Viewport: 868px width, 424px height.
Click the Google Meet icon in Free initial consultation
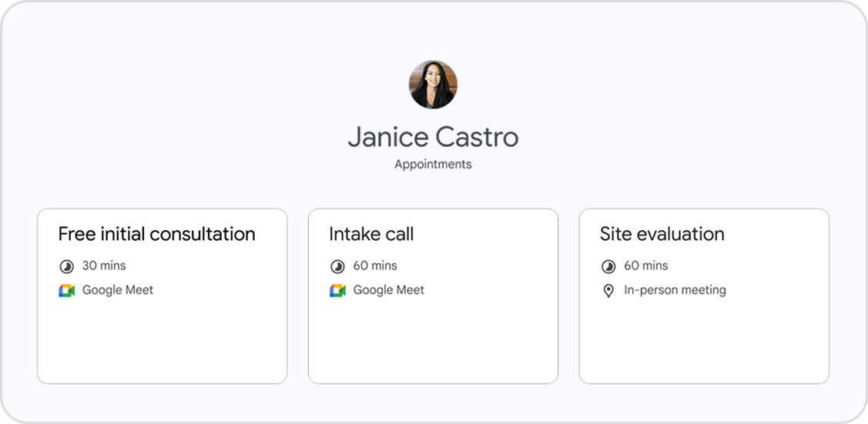pos(66,291)
